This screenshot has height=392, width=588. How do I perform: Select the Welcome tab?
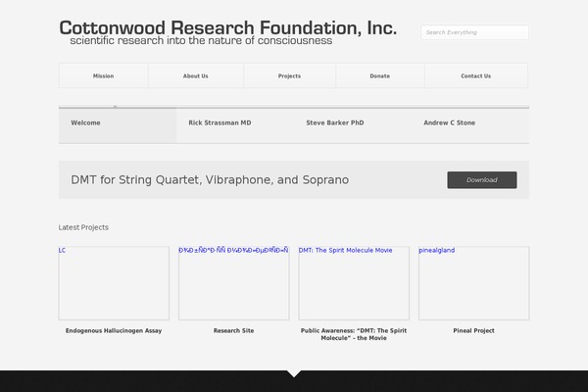118,125
